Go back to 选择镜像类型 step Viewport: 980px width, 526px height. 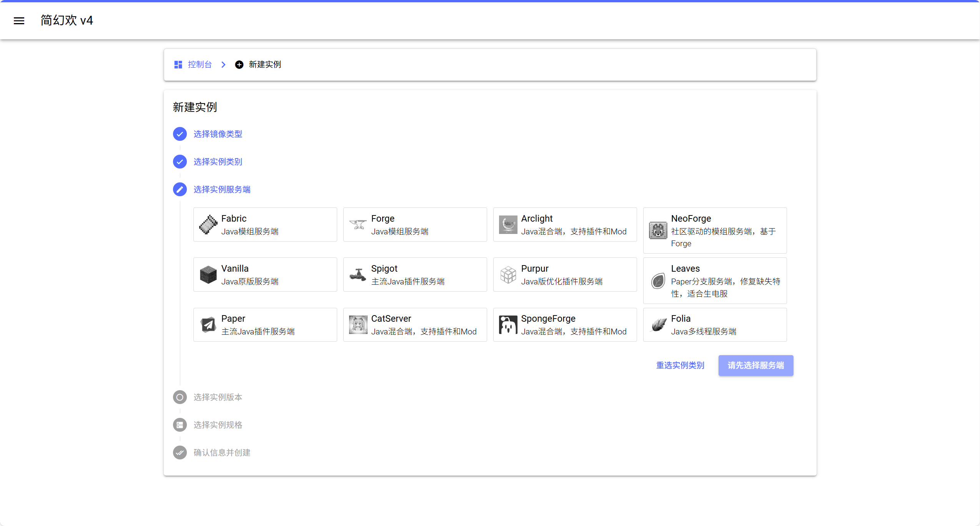218,134
